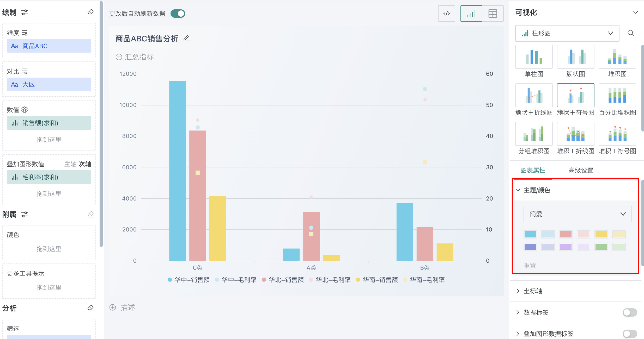The image size is (644, 339).
Task: Click the chart title edit pencil icon
Action: [186, 39]
